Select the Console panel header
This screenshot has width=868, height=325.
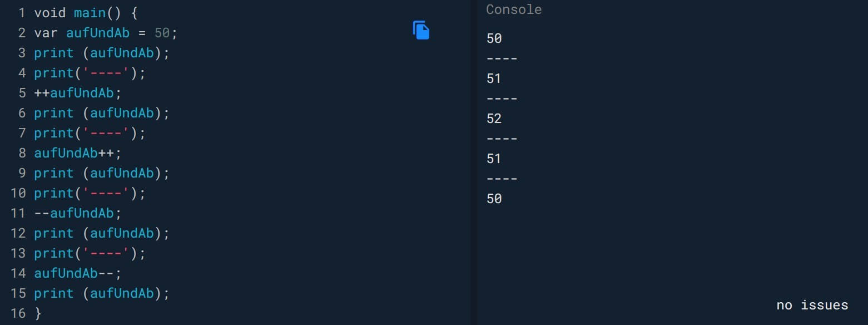pyautogui.click(x=514, y=9)
